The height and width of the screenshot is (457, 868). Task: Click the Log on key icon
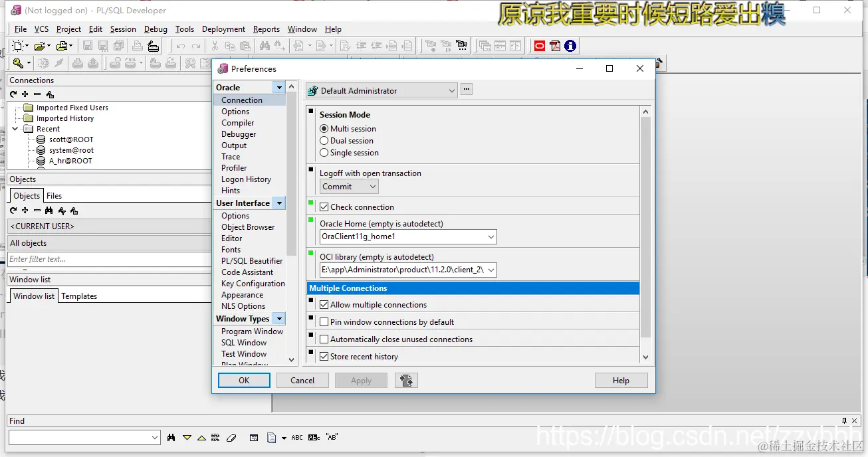pyautogui.click(x=18, y=63)
